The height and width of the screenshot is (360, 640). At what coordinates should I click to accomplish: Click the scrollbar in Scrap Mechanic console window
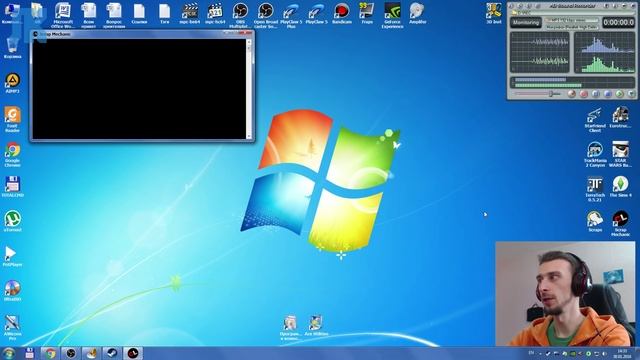(x=249, y=89)
